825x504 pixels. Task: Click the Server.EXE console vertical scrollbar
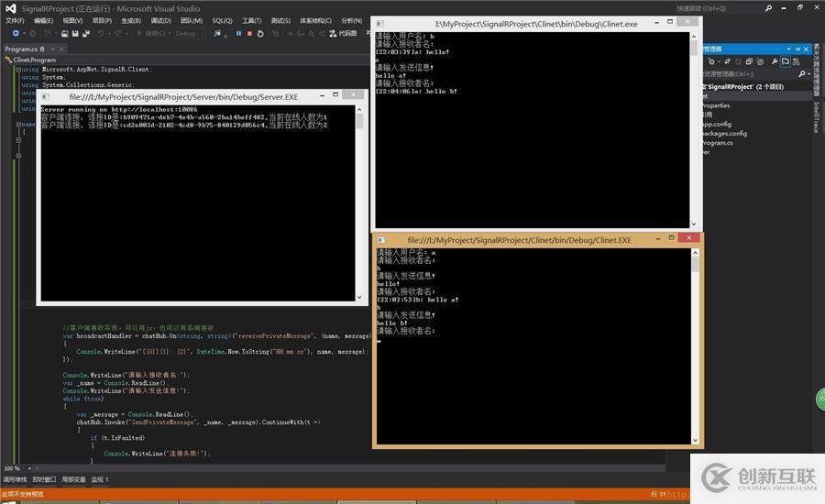[x=359, y=203]
